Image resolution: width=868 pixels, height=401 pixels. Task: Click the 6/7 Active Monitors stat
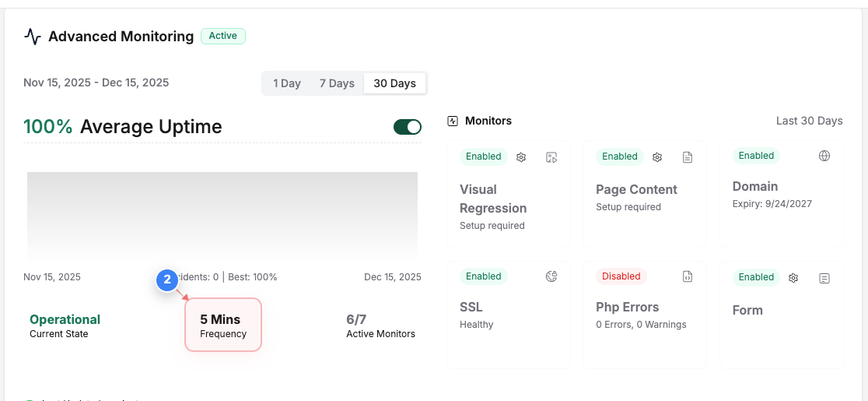coord(381,325)
